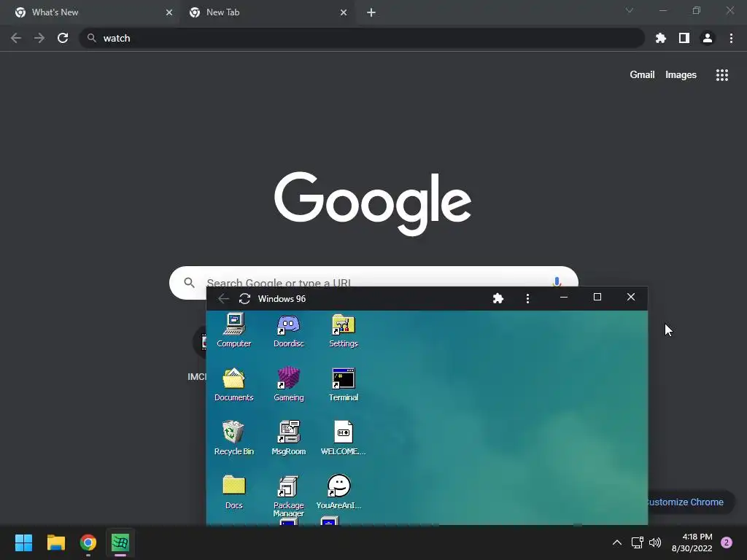Launch the MsgRoom shortcut
The image size is (747, 560).
289,438
